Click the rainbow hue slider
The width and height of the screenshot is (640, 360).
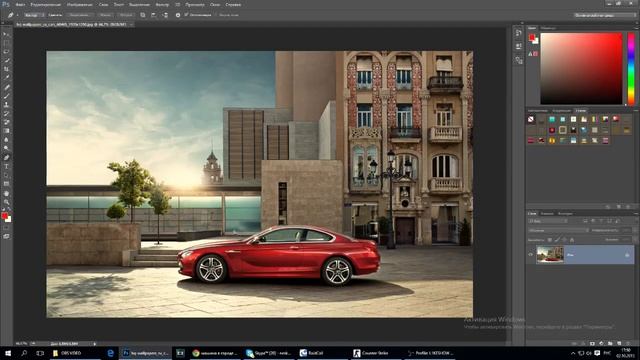(x=631, y=69)
